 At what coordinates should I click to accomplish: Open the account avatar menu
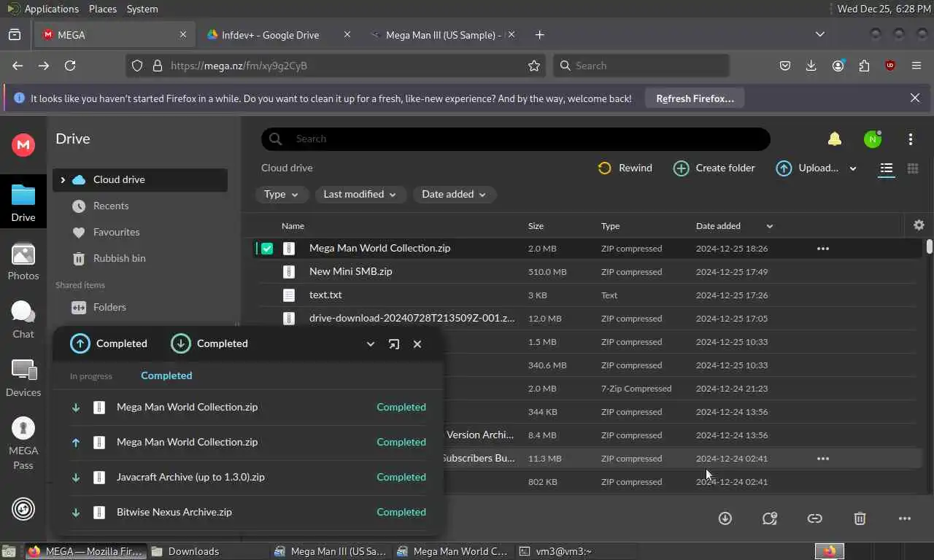tap(873, 139)
